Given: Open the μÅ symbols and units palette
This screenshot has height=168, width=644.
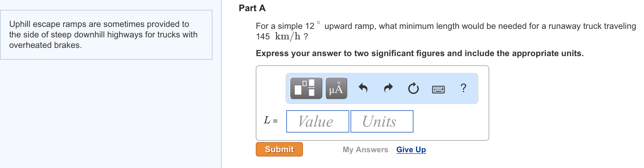Looking at the screenshot, I should [x=336, y=88].
